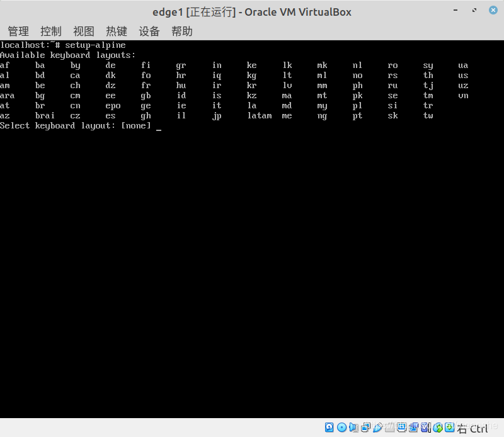Click the USB devices status icon
Image resolution: width=504 pixels, height=437 pixels.
pyautogui.click(x=377, y=428)
